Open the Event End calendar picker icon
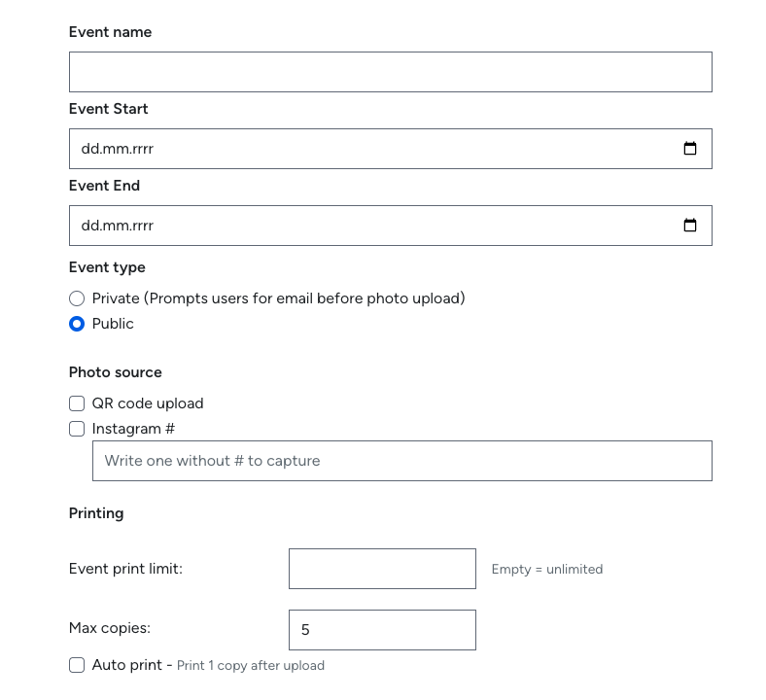 [x=690, y=226]
